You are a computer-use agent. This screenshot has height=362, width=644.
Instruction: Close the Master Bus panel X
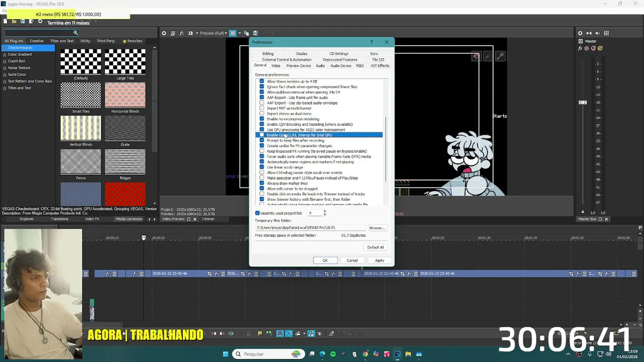(x=606, y=219)
